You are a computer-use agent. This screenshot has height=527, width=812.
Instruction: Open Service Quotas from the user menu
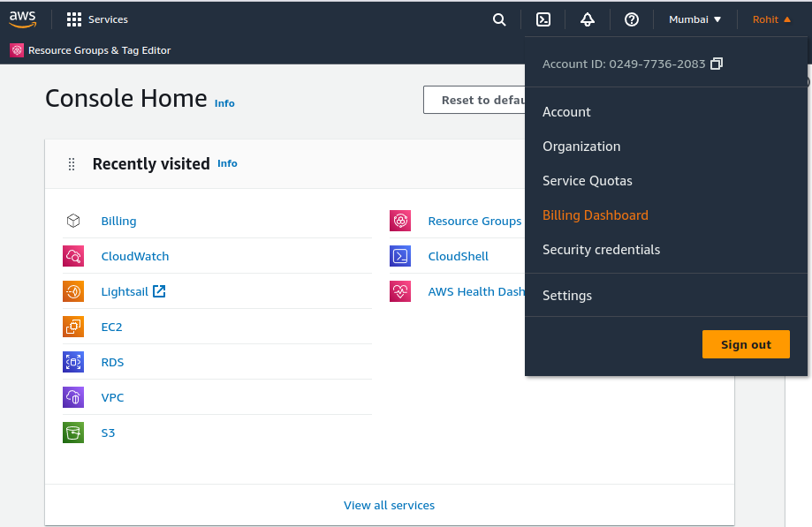(588, 180)
